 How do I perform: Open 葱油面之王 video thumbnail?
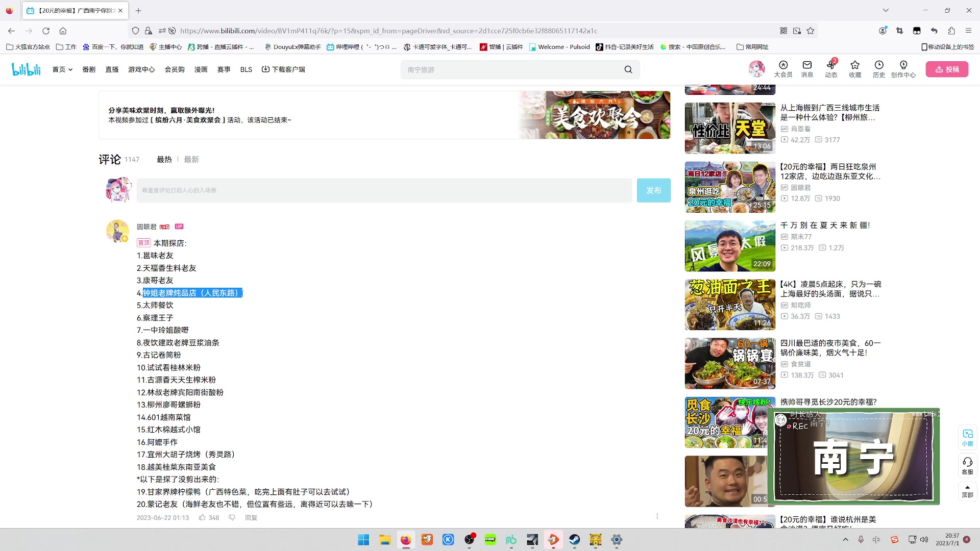pyautogui.click(x=730, y=305)
